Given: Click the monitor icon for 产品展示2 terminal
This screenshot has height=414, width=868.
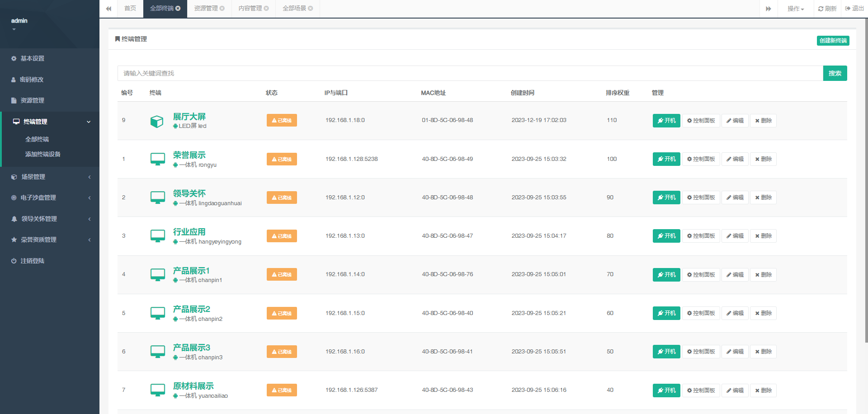Looking at the screenshot, I should pyautogui.click(x=158, y=313).
